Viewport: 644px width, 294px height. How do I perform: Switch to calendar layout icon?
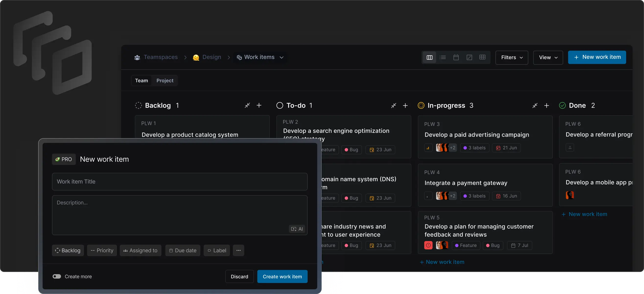456,58
